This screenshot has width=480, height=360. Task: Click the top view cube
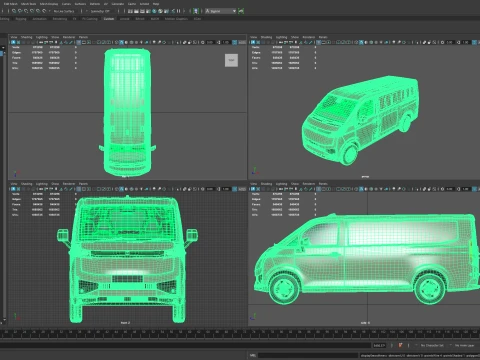coord(231,60)
